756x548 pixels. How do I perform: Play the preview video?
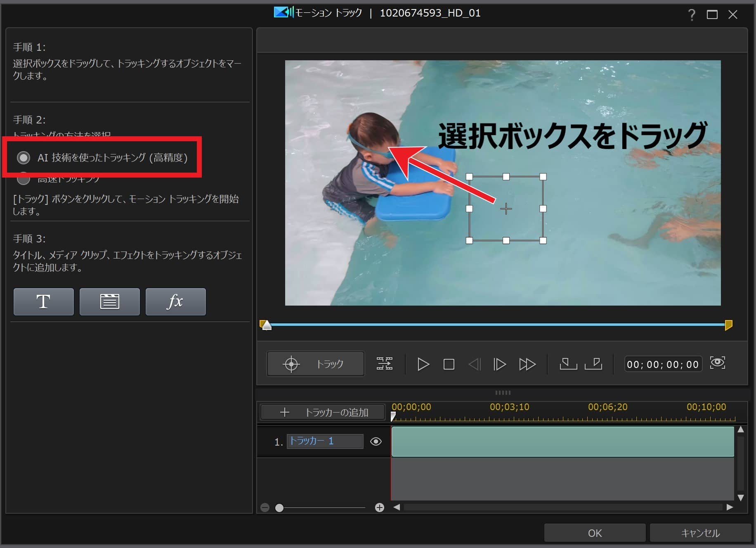tap(423, 364)
